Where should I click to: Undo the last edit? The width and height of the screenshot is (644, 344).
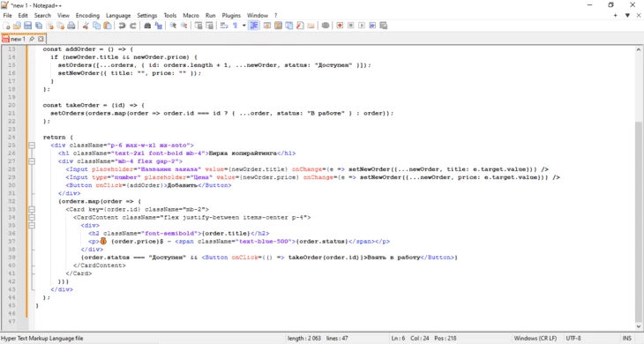122,26
